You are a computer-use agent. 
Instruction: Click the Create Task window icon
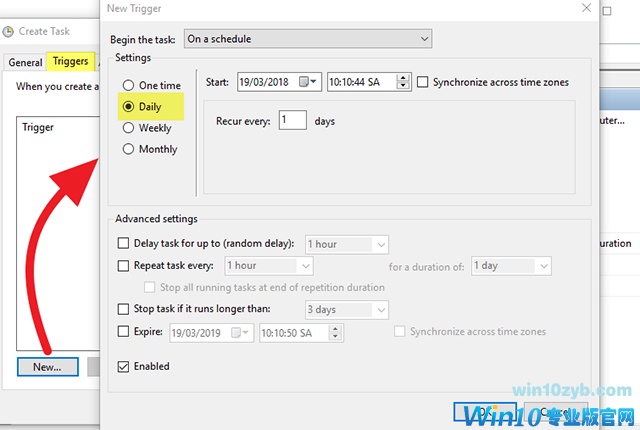(x=9, y=31)
